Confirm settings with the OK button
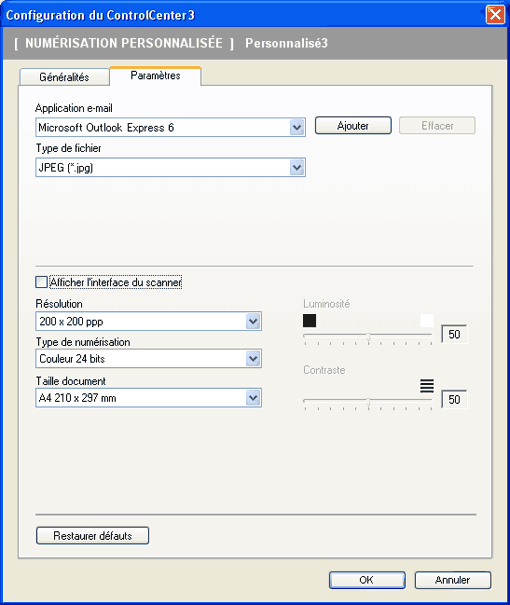 point(367,580)
